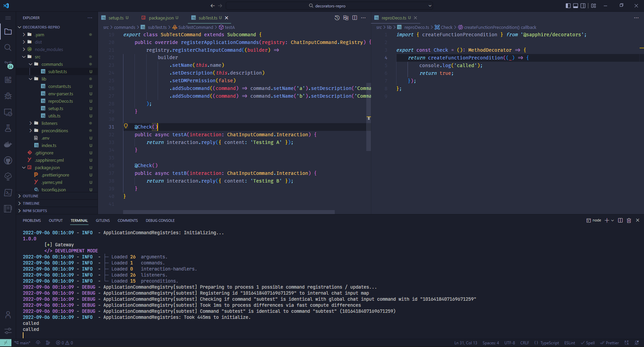This screenshot has width=644, height=347.
Task: Open the Testing flask view
Action: click(8, 128)
